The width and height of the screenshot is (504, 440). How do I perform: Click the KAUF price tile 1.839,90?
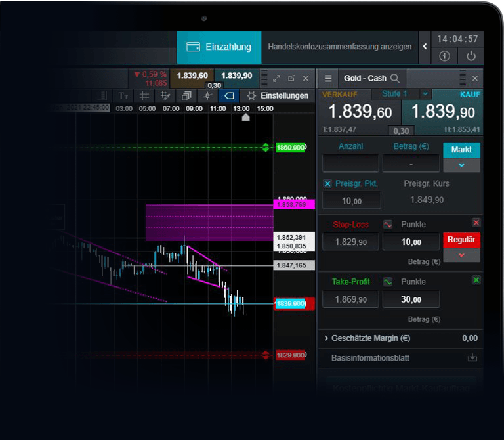(441, 110)
